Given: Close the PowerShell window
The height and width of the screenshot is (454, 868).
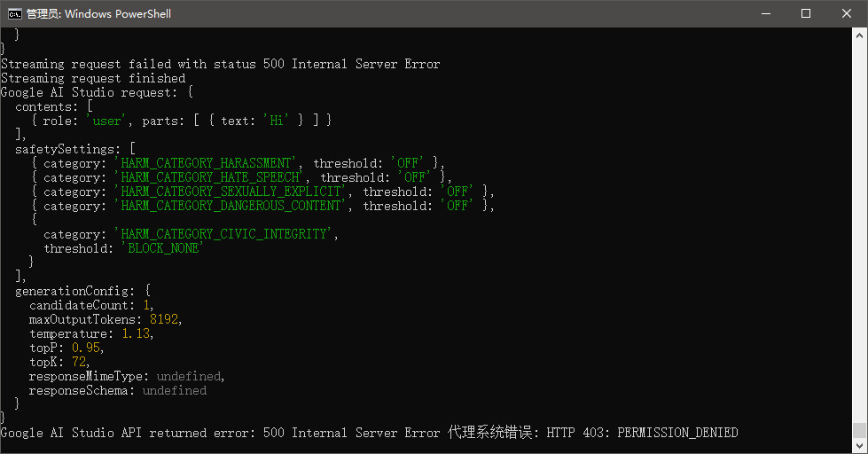Looking at the screenshot, I should (847, 13).
